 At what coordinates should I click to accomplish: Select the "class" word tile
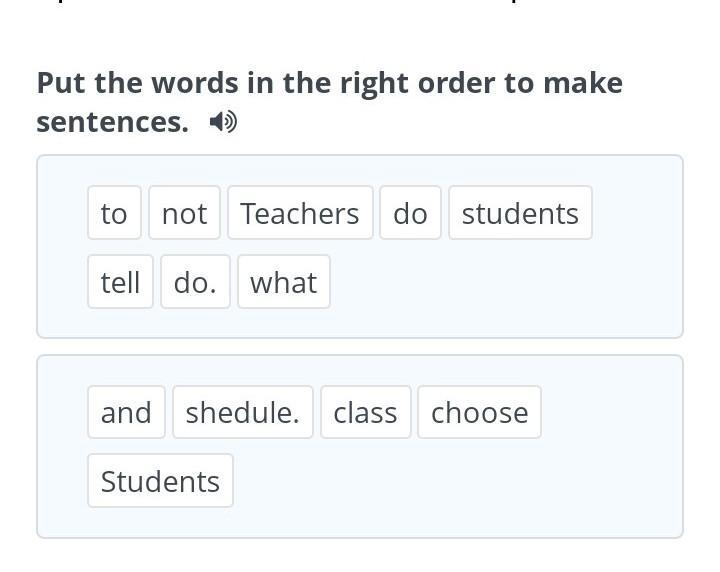[365, 412]
